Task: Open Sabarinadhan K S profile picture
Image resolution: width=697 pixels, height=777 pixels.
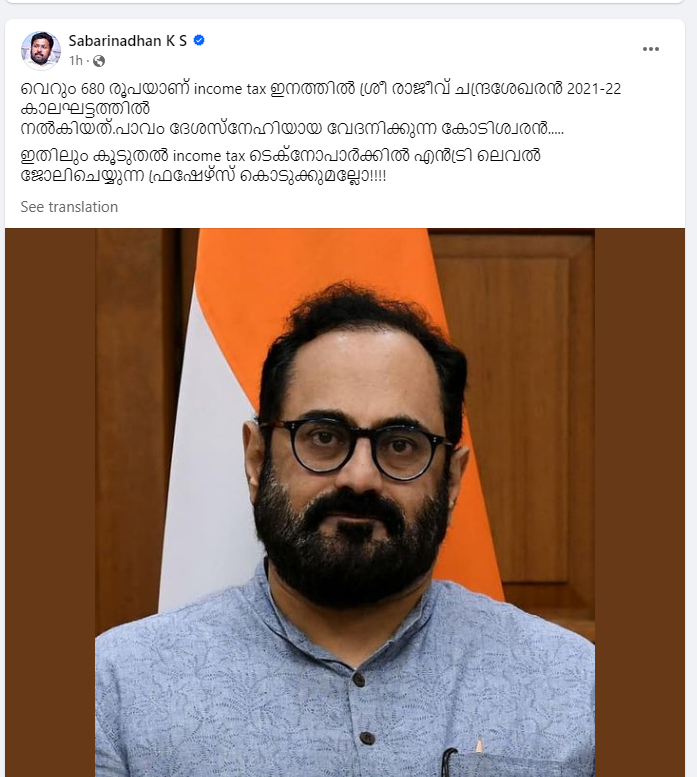Action: (41, 50)
